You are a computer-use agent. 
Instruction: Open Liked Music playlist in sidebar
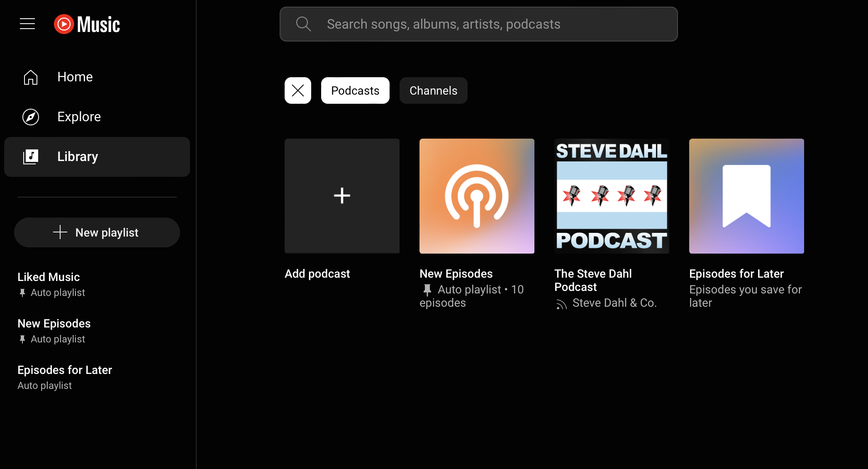[97, 285]
